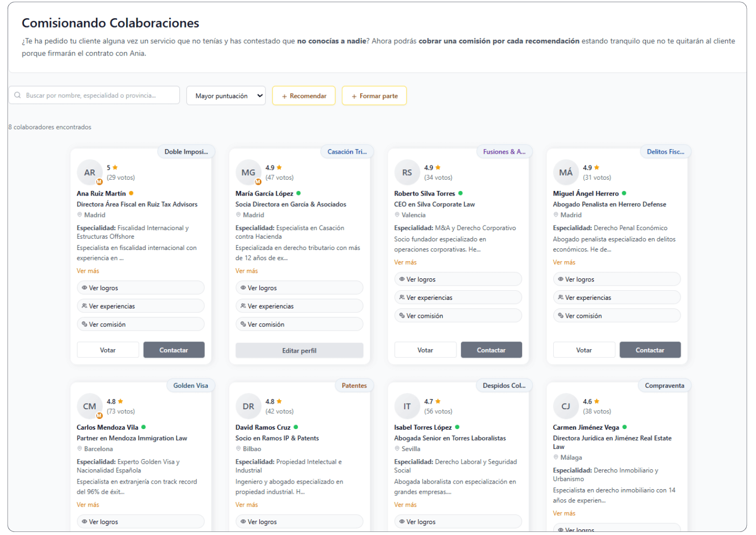Image resolution: width=756 pixels, height=535 pixels.
Task: Expand Ver más on Ana Ruiz Martín's card
Action: (88, 271)
